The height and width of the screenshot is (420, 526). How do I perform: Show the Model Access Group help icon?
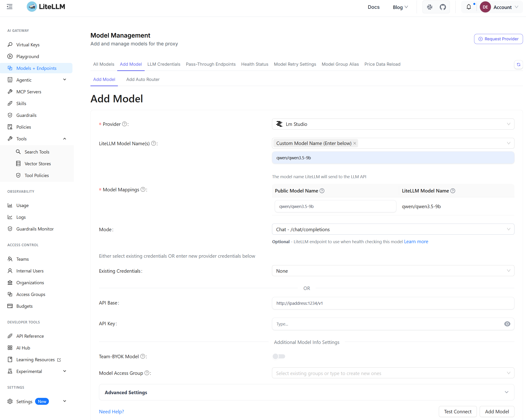[x=147, y=373]
